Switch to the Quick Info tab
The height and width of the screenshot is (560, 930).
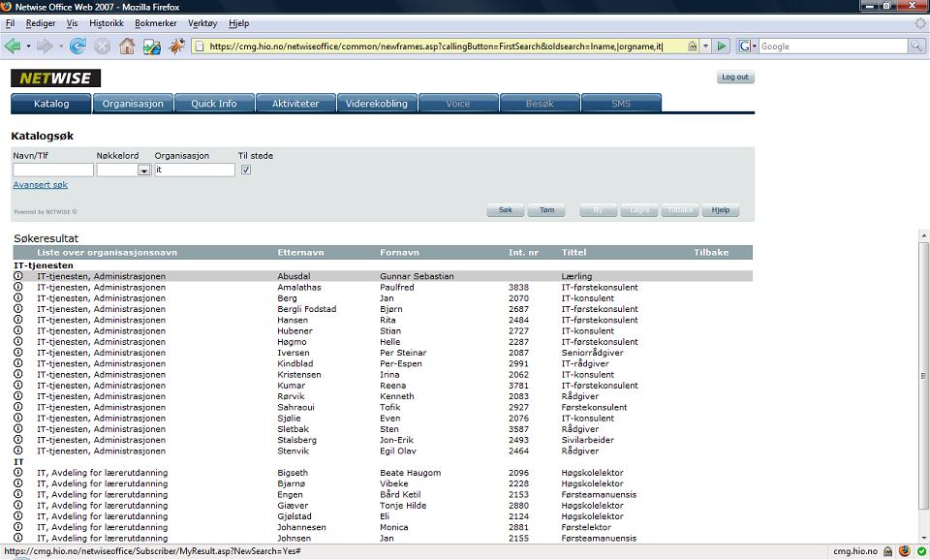click(214, 104)
